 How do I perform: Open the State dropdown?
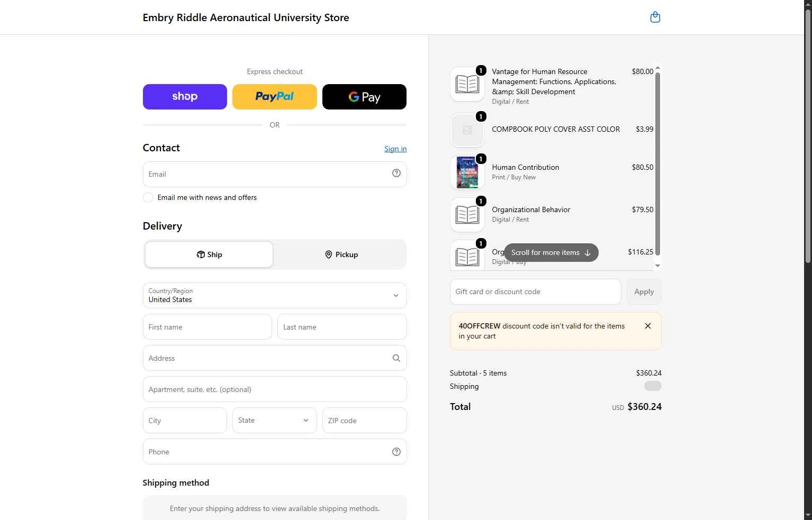tap(275, 420)
